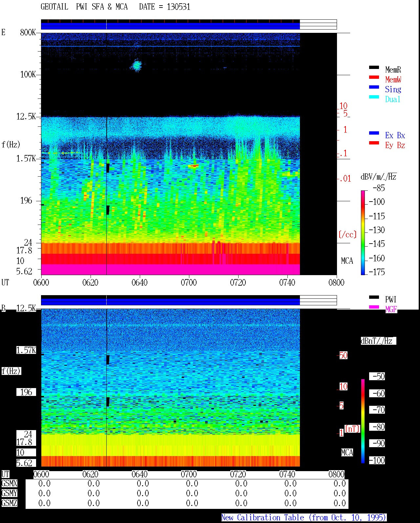Select the blue Sing legend swatch
Screen dimensions: 420x523
point(374,87)
